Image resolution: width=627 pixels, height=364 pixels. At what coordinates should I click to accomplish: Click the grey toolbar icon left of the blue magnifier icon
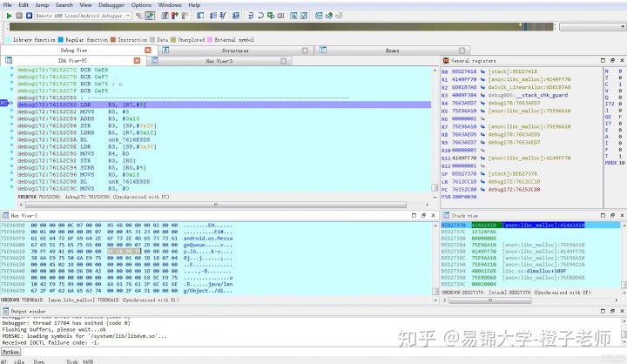click(280, 16)
